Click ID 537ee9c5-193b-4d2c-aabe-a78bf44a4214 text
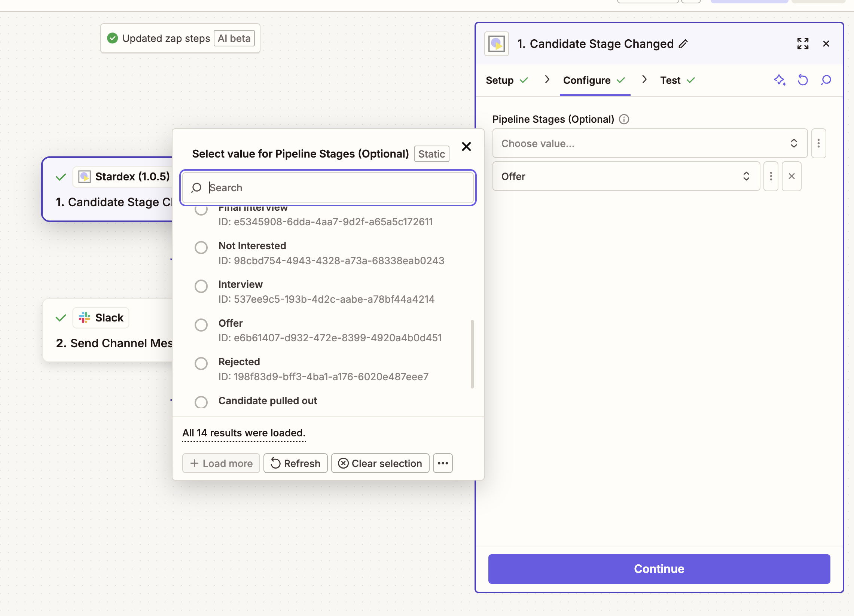 (326, 299)
